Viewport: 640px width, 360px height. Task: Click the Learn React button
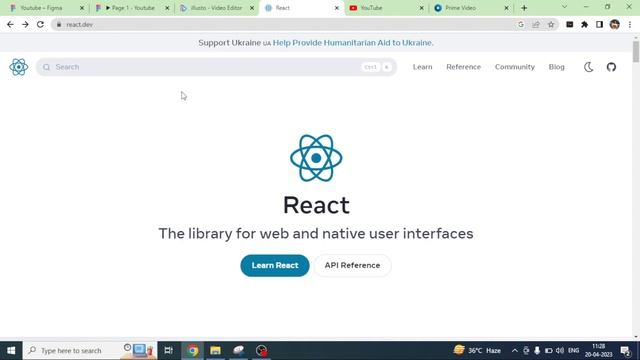point(275,265)
